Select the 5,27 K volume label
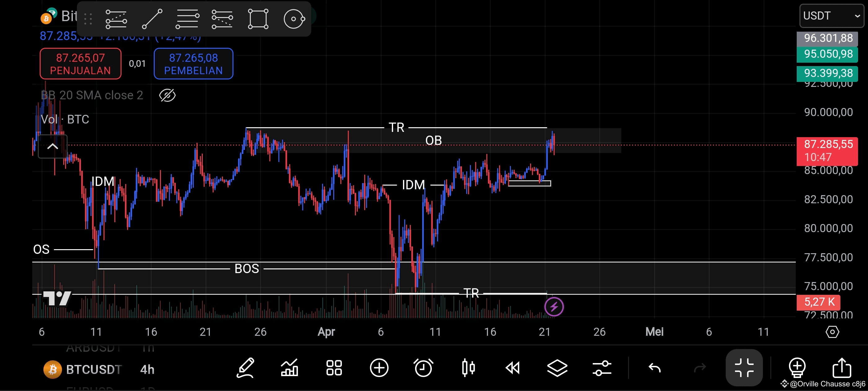This screenshot has height=391, width=868. coord(818,302)
